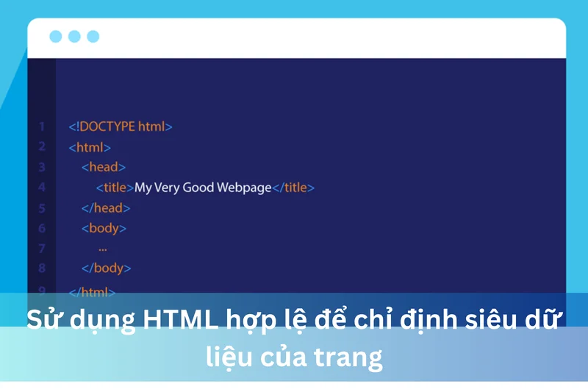Click the middle blue dot in window header
The image size is (588, 392).
tap(74, 36)
